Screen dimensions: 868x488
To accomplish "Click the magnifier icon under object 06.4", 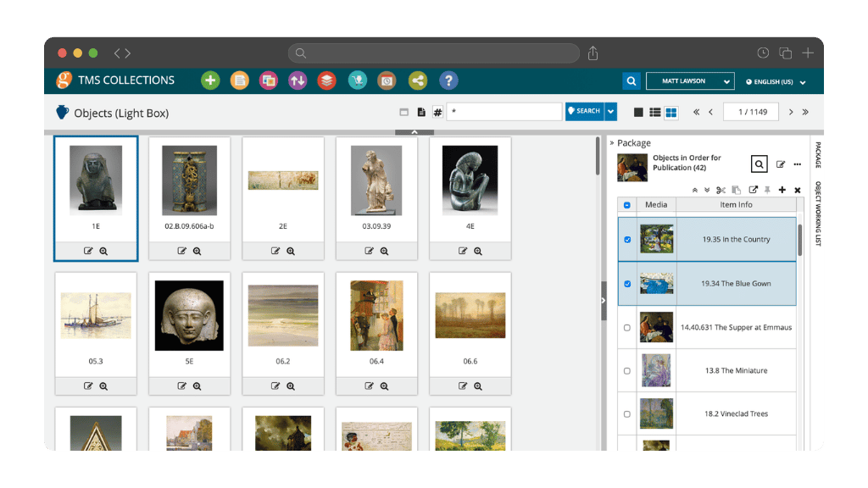I will click(384, 386).
